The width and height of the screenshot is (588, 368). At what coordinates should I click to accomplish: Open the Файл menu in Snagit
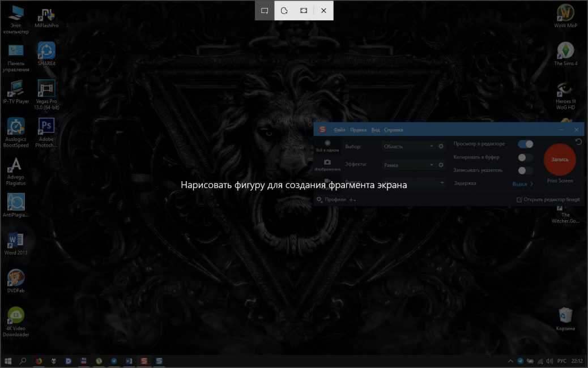pyautogui.click(x=339, y=130)
